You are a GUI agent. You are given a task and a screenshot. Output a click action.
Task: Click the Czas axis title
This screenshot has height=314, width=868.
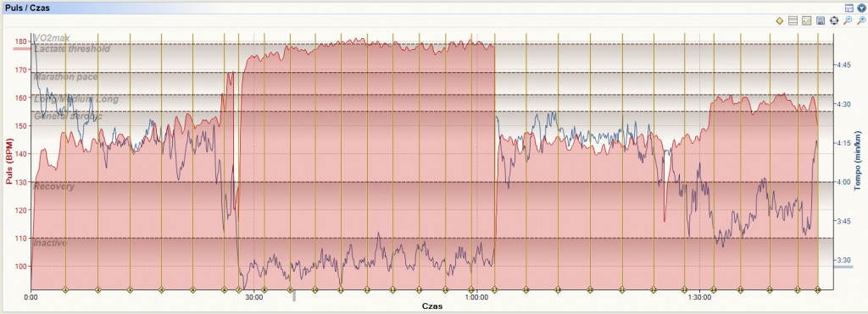[x=432, y=306]
